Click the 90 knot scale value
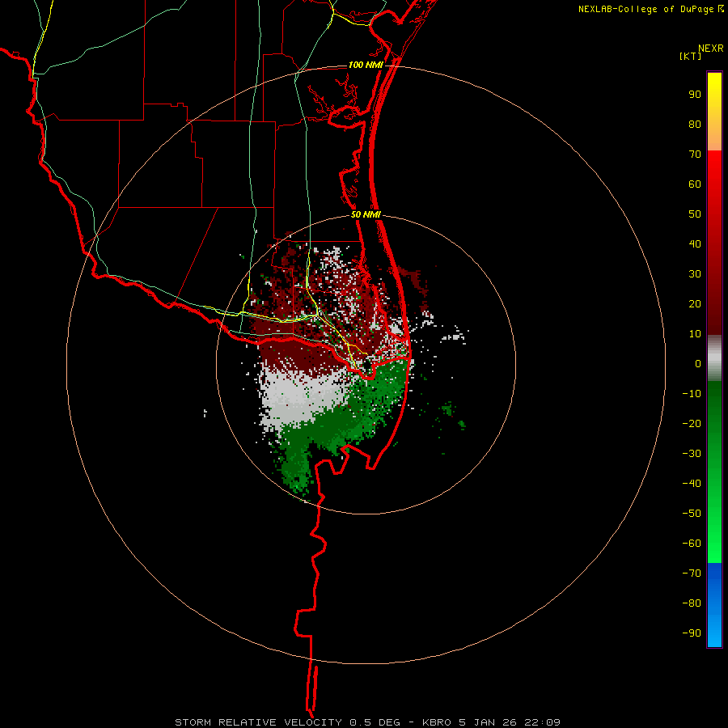 coord(695,95)
